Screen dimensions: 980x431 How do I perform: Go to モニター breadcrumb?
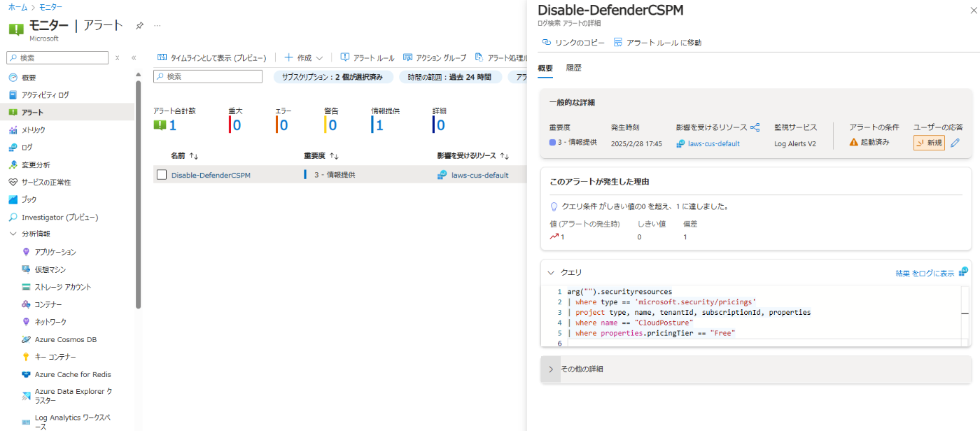(50, 7)
